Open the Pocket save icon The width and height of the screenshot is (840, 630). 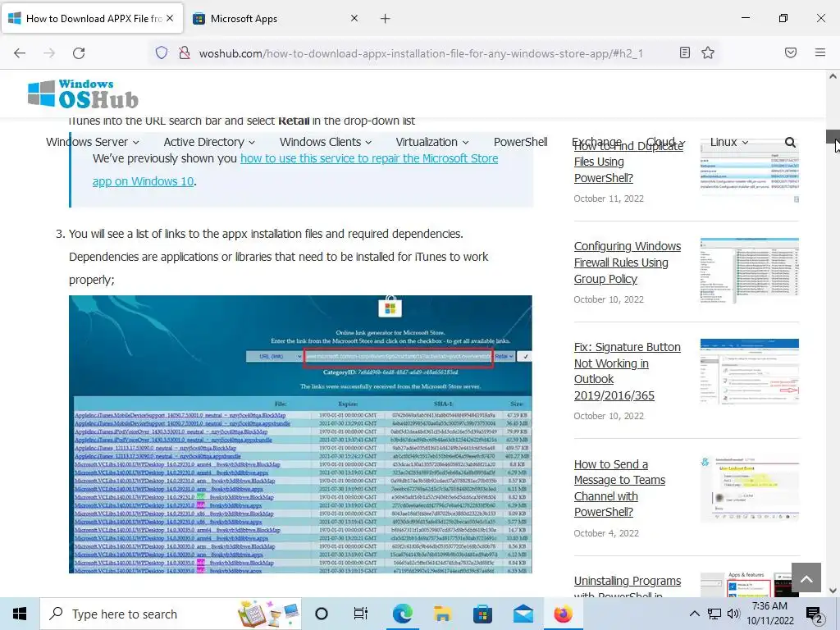click(x=791, y=52)
